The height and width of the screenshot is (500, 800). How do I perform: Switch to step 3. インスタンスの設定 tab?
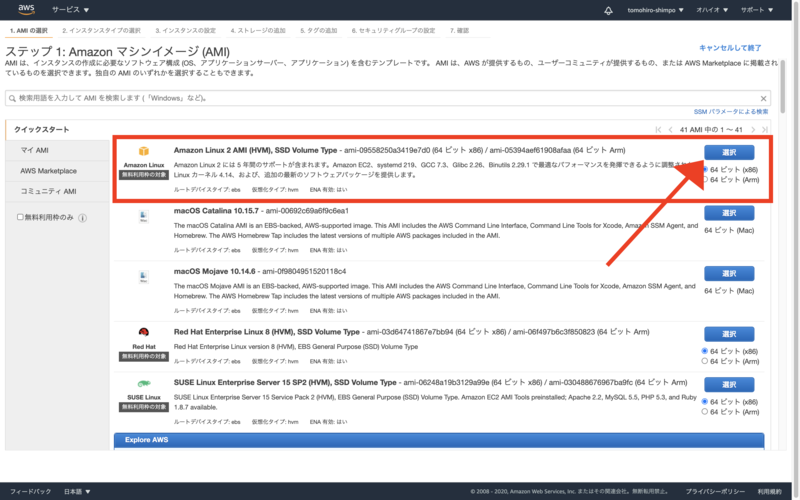[186, 31]
